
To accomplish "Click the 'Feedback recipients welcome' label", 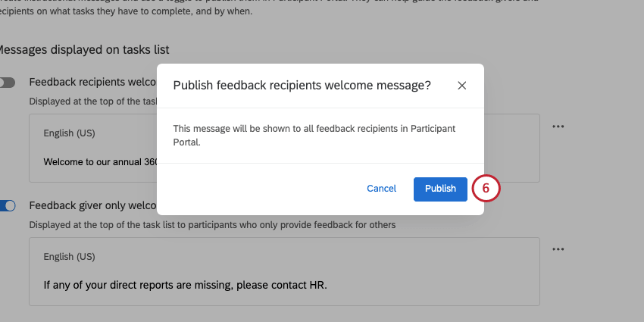I will click(x=91, y=82).
